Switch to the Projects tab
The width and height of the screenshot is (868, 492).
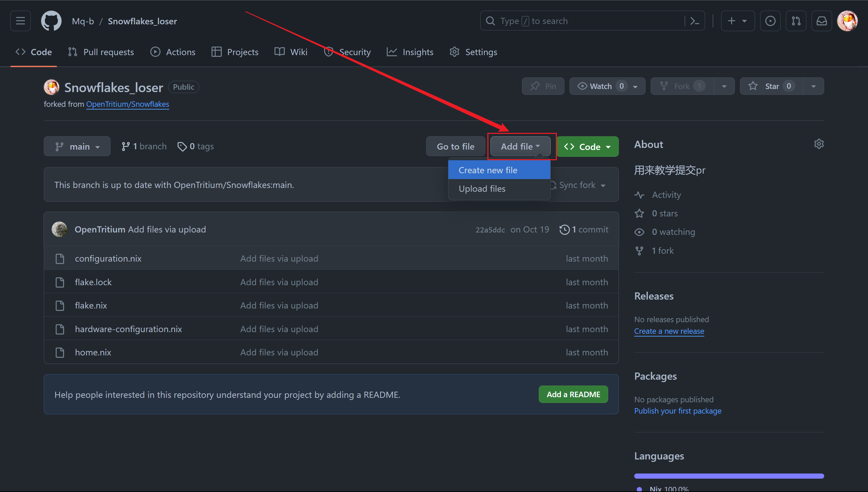235,52
